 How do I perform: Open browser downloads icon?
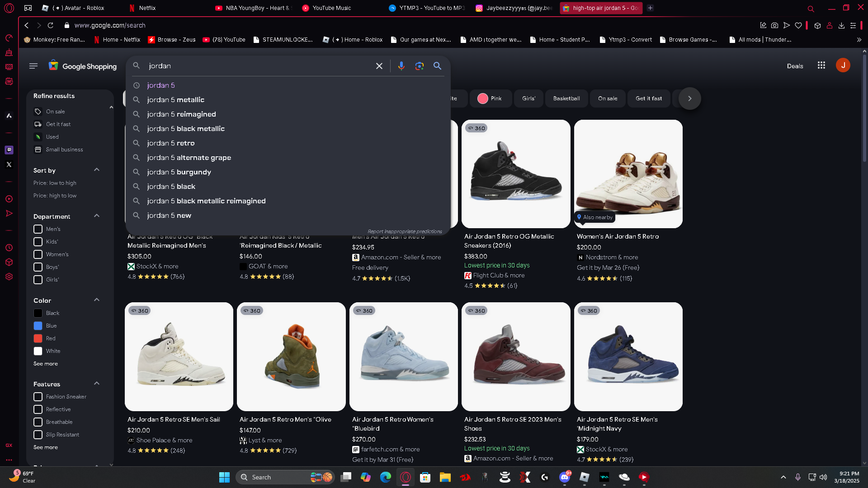(841, 25)
